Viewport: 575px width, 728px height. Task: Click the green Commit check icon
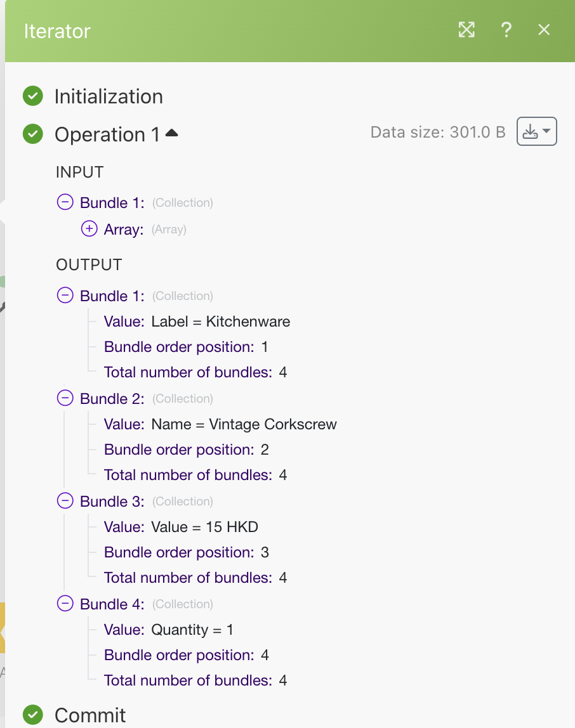point(33,715)
